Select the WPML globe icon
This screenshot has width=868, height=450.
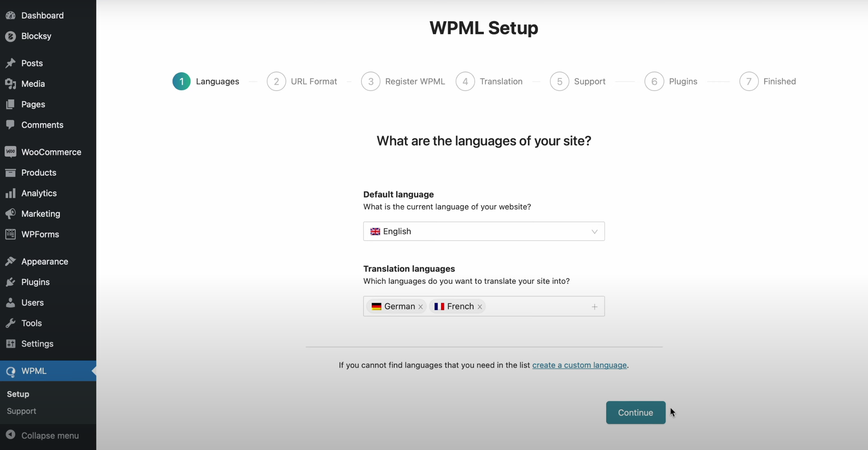point(11,371)
